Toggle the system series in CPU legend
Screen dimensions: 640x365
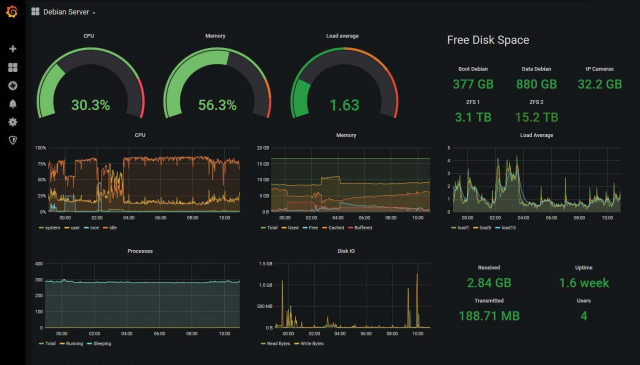click(x=49, y=228)
